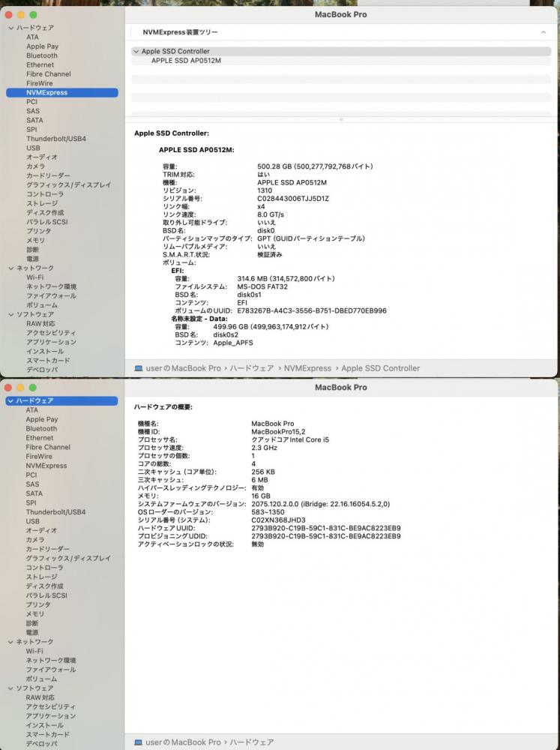Open アプリケーション in top window sidebar
This screenshot has width=560, height=750.
tap(51, 343)
